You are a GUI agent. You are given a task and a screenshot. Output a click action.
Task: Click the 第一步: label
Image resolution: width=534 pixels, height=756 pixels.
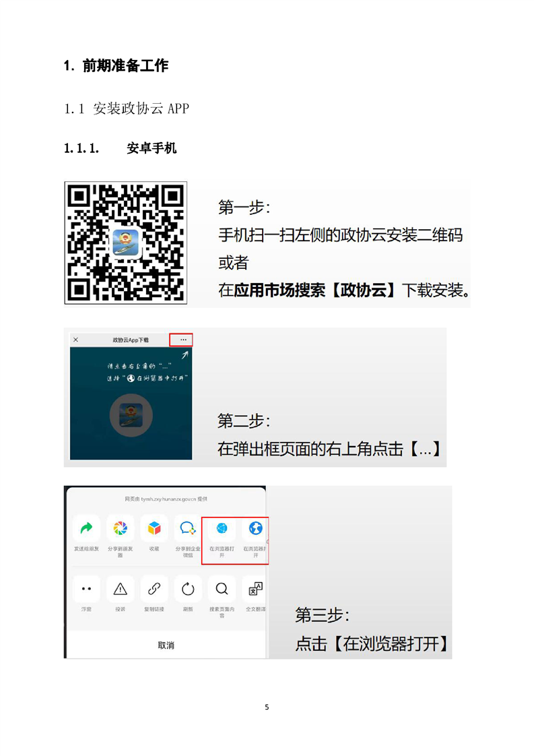244,208
